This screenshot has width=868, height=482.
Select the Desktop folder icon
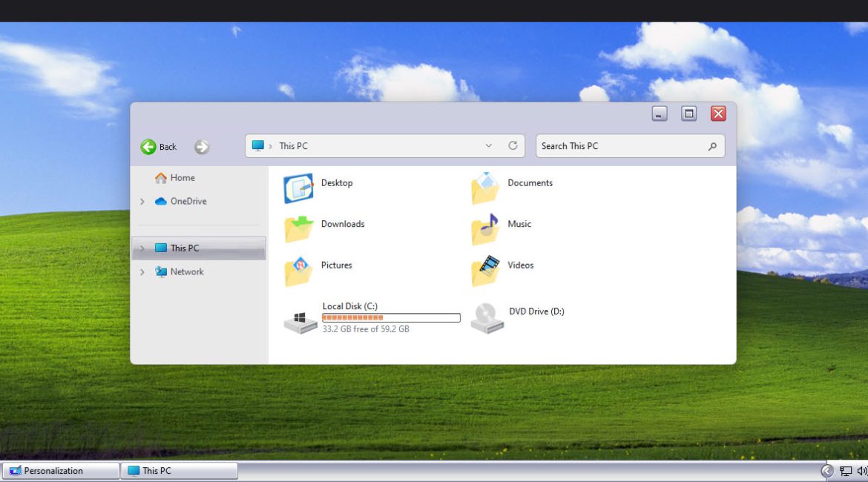[x=298, y=188]
